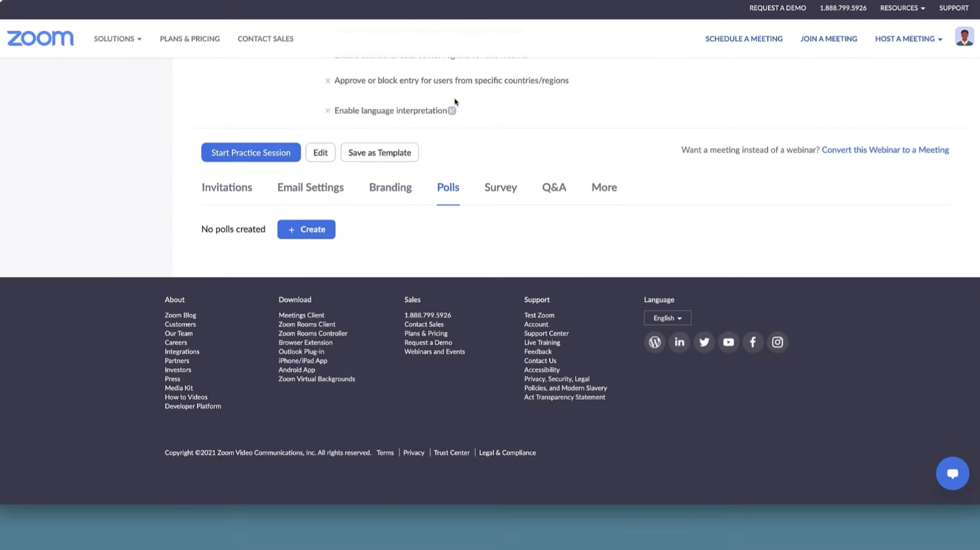The width and height of the screenshot is (980, 550).
Task: Expand the Resources dropdown
Action: [x=902, y=8]
